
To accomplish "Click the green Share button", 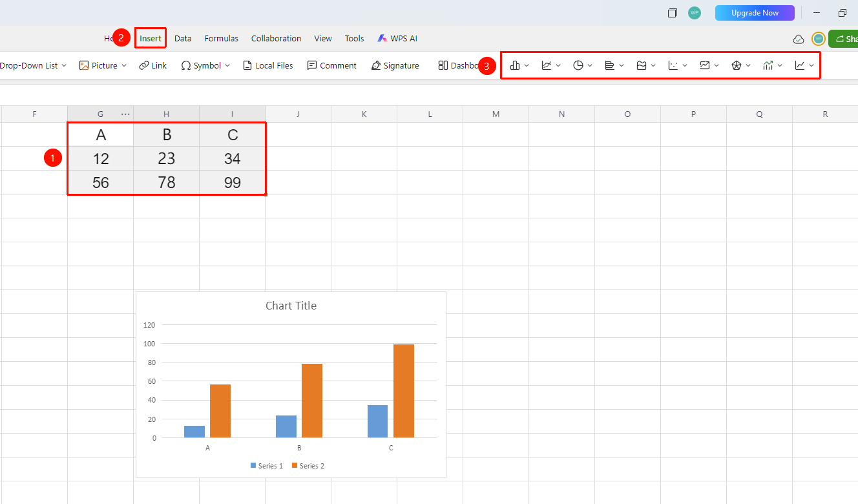I will [844, 39].
